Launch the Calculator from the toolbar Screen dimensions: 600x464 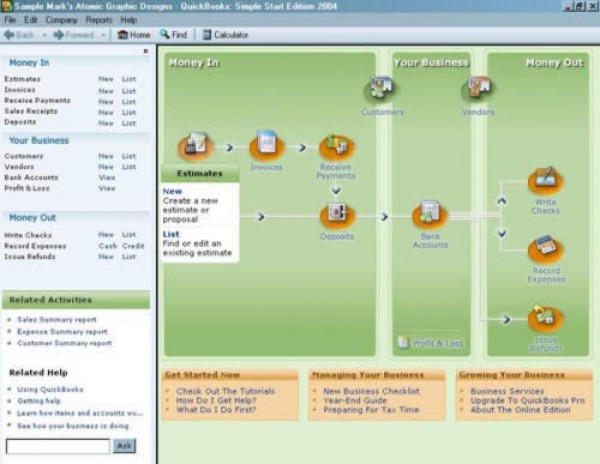(x=225, y=35)
